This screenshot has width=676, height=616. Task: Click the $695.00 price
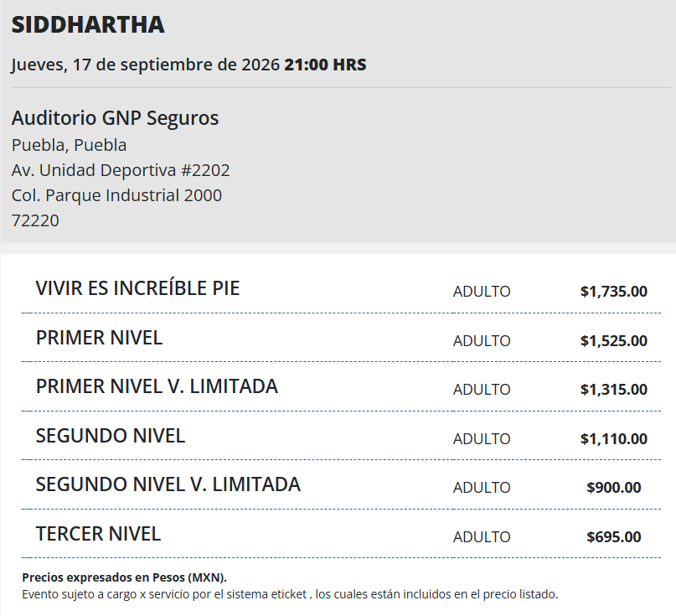pos(614,537)
